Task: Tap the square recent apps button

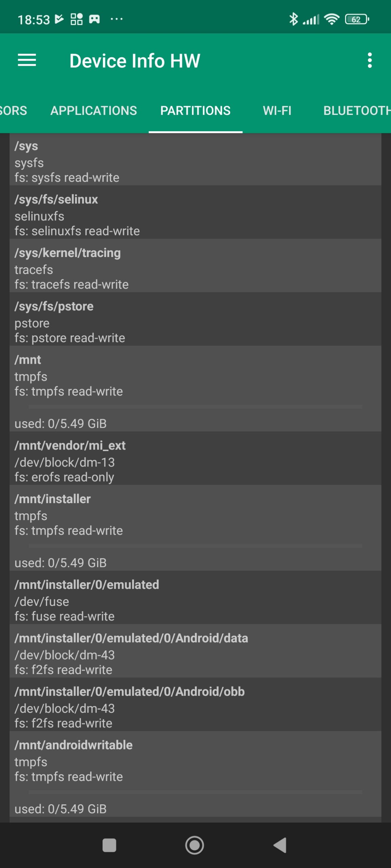Action: pyautogui.click(x=109, y=845)
